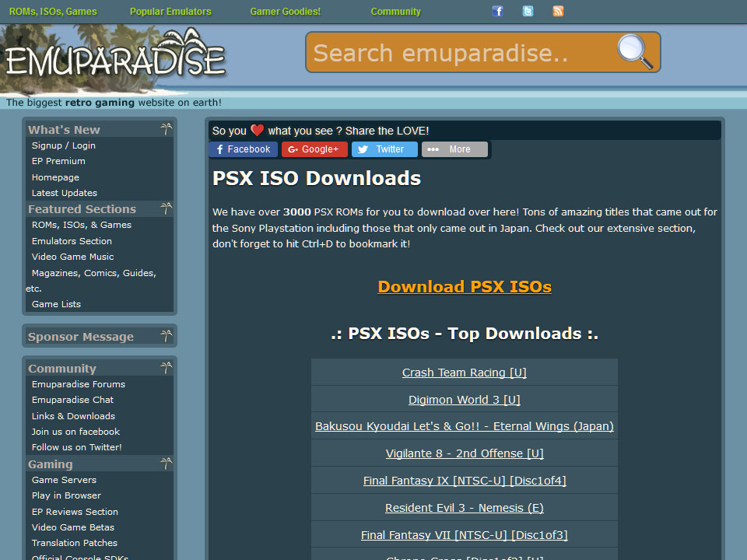Open Play in Browser link
The height and width of the screenshot is (560, 747).
pos(67,495)
